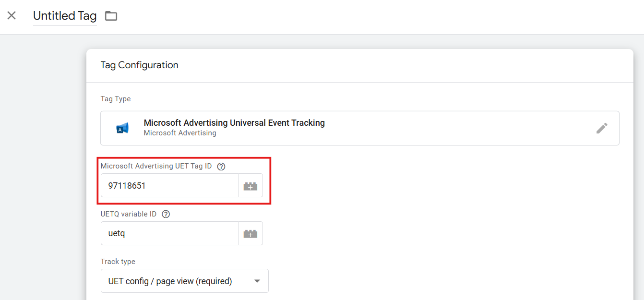Click the Tag Configuration heading
644x300 pixels.
click(x=139, y=65)
